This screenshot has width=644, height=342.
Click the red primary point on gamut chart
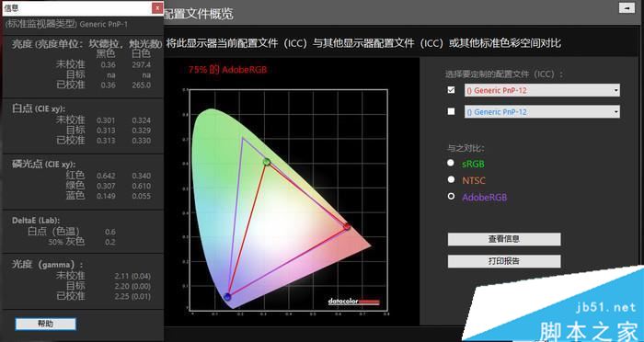coord(347,226)
